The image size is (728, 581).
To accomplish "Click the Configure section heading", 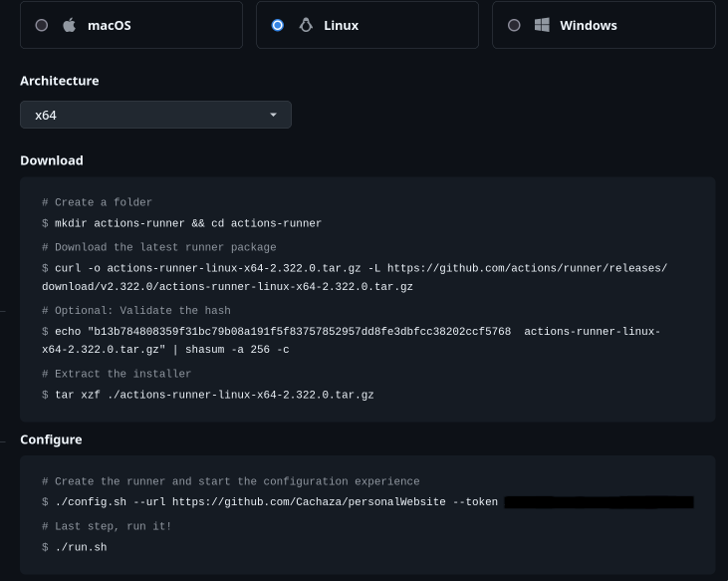I will click(51, 439).
